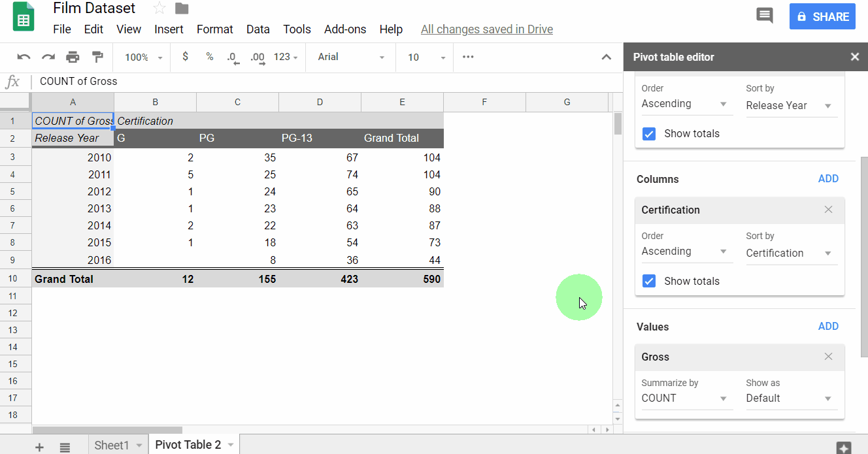Select the PG-13 header cell
Image resolution: width=868 pixels, height=454 pixels.
tap(320, 138)
